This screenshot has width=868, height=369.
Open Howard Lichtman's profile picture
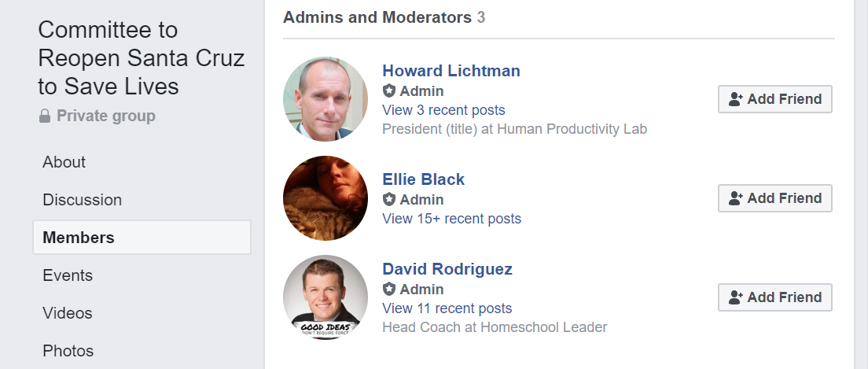(325, 99)
